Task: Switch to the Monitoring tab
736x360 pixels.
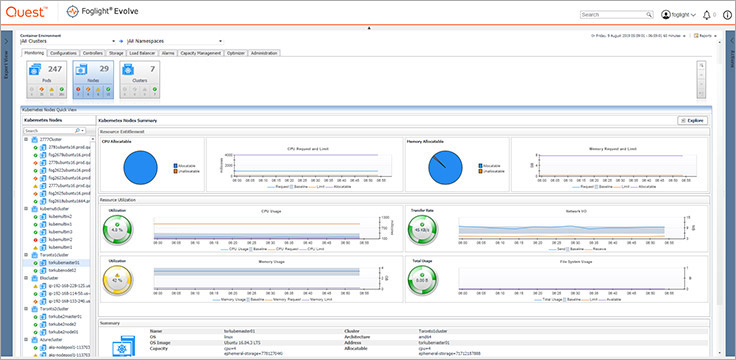Action: [x=35, y=53]
